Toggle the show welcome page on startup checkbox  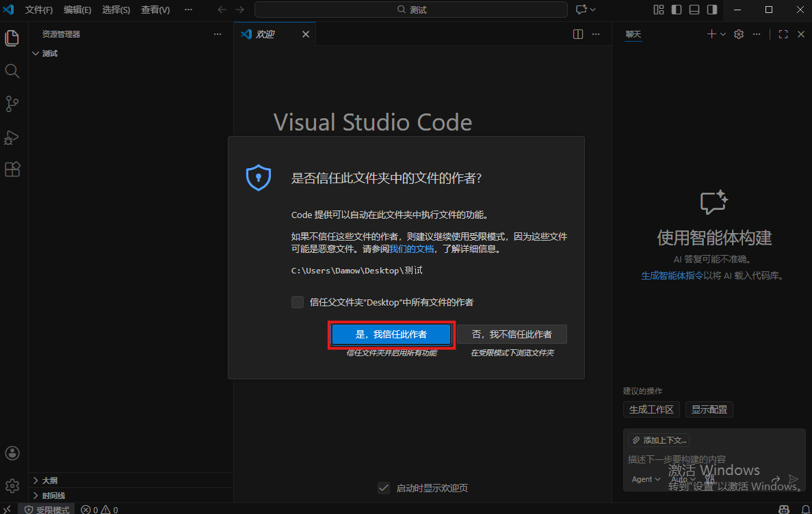pos(384,488)
